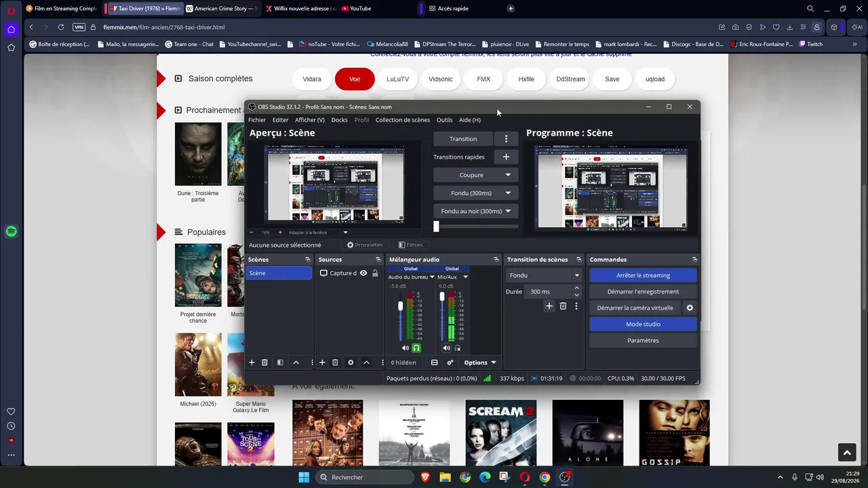Open the Mic/Aux channel dropdown arrow
The height and width of the screenshot is (488, 868).
pos(465,277)
